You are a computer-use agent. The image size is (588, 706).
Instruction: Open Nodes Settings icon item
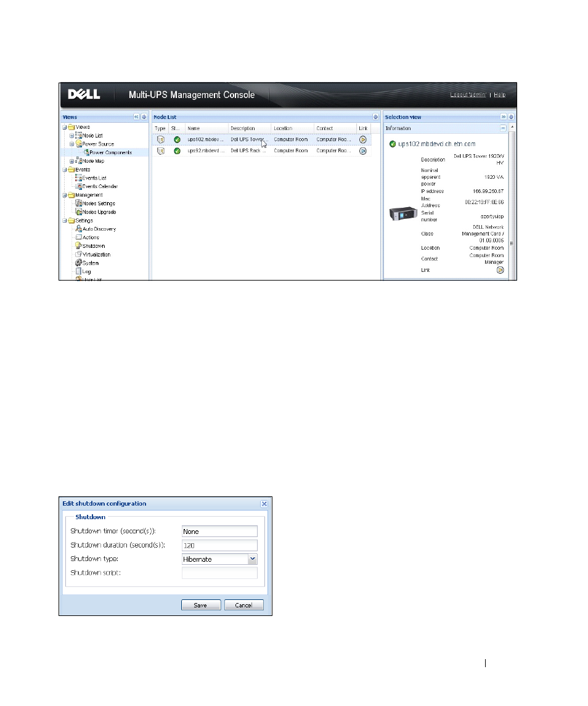pyautogui.click(x=79, y=203)
